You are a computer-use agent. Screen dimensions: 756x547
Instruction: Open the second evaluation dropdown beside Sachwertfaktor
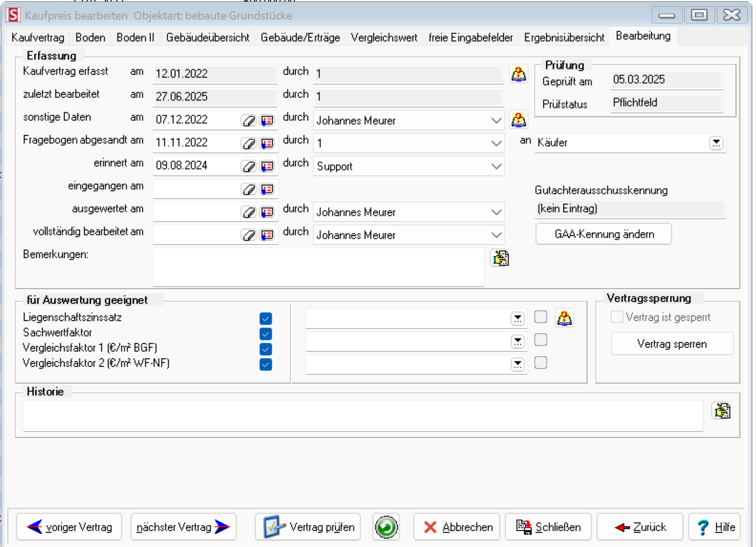518,341
